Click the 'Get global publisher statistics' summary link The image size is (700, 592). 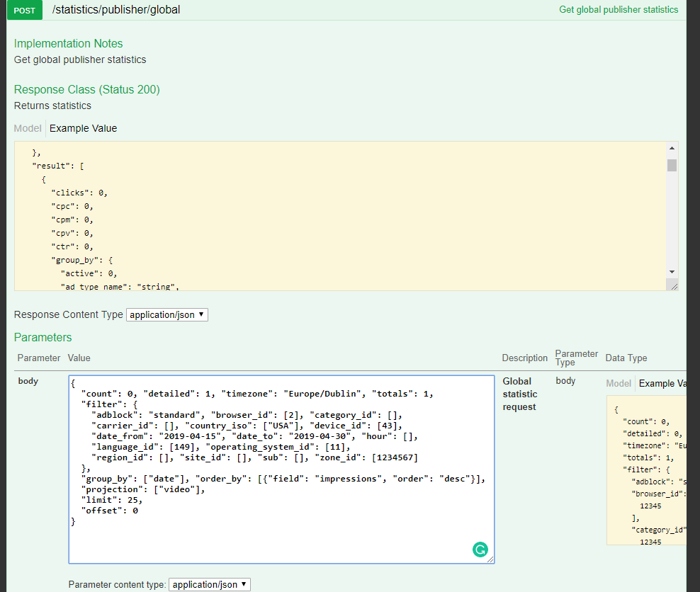click(x=619, y=10)
